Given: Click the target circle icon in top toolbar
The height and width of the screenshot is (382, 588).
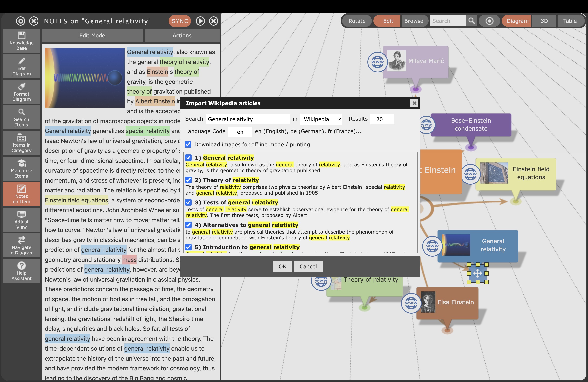Looking at the screenshot, I should (489, 21).
